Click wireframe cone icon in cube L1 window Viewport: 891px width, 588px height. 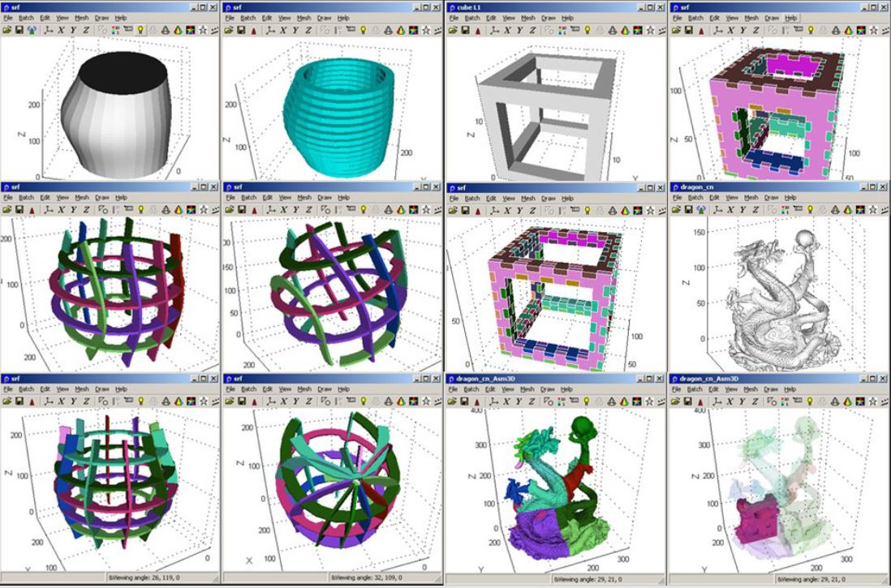click(613, 29)
